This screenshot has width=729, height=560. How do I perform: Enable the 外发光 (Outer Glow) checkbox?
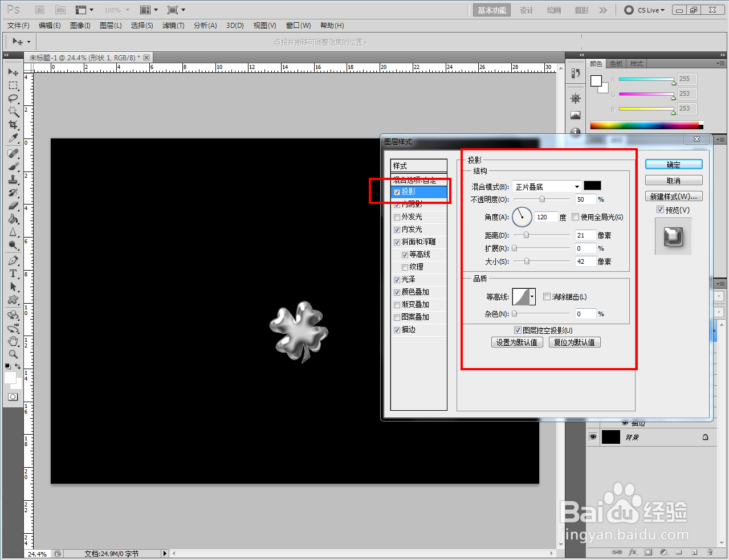397,217
